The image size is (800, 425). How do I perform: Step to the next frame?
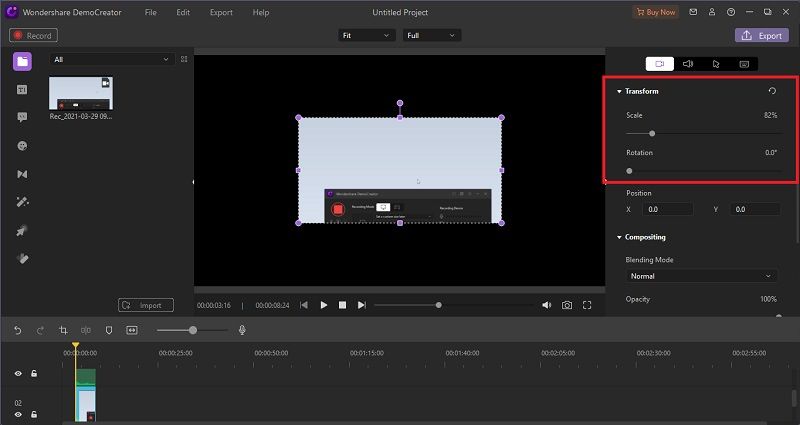click(x=361, y=305)
